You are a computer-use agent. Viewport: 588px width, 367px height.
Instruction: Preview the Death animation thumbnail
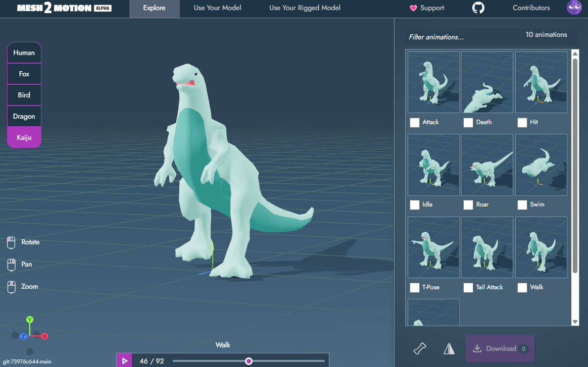pos(487,82)
